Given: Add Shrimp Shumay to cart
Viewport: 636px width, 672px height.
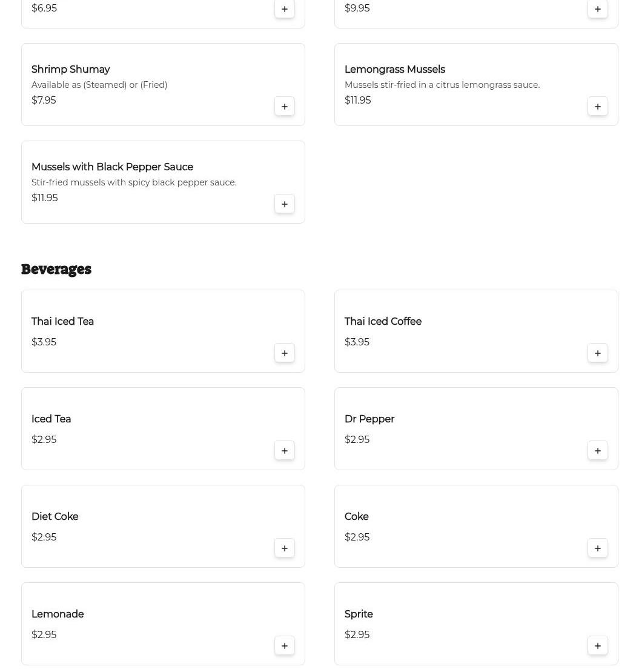Looking at the screenshot, I should (x=284, y=107).
